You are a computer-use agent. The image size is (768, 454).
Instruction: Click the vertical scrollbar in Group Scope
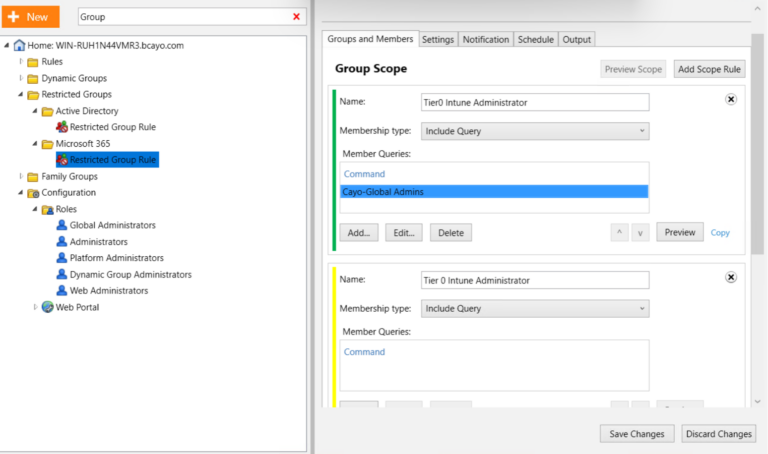click(757, 144)
